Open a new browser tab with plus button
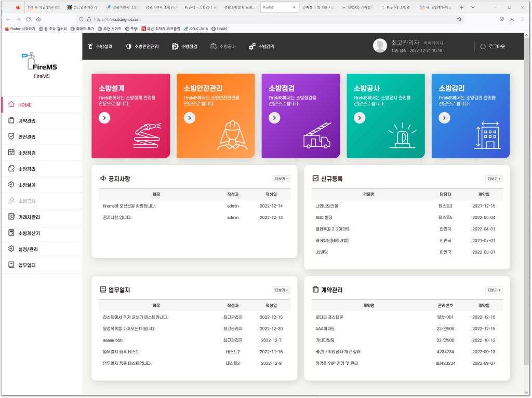Image resolution: width=532 pixels, height=398 pixels. pyautogui.click(x=461, y=7)
